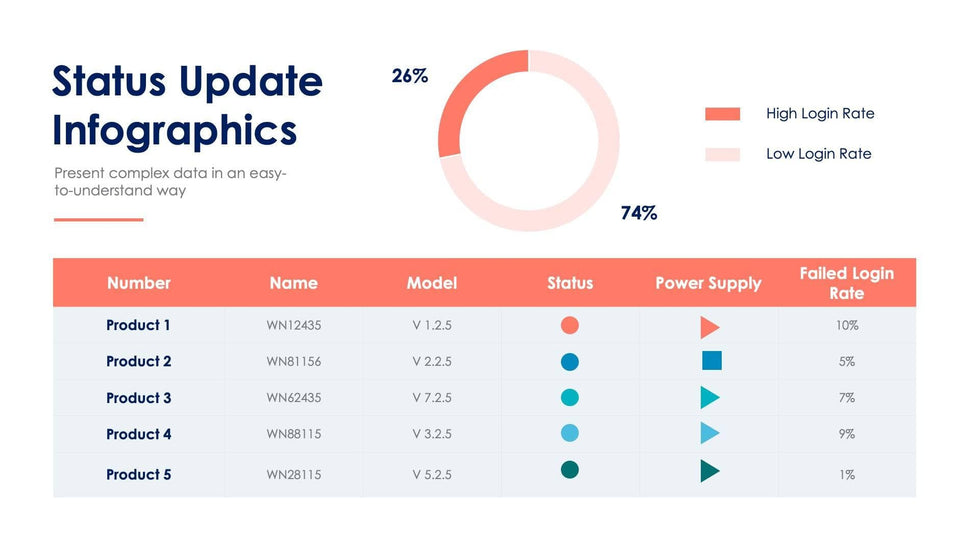
Task: Click the Product 5 dark-green power triangle
Action: [709, 471]
